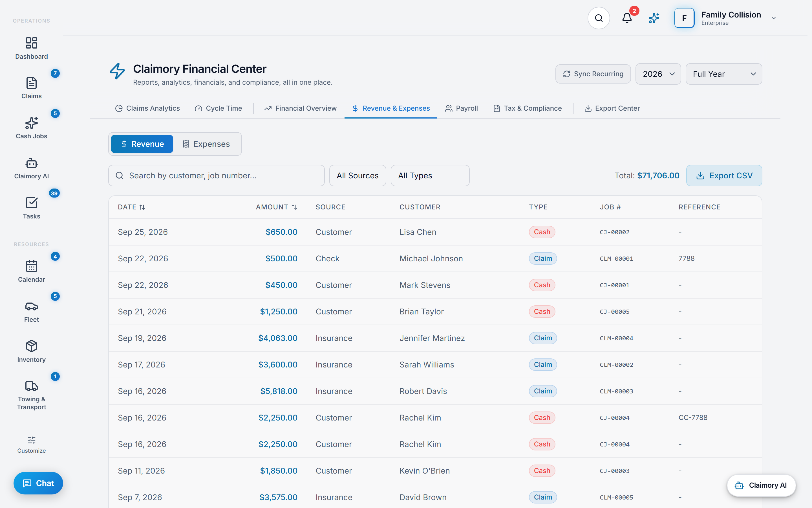Switch to Expenses view toggle
Viewport: 812px width, 508px height.
click(206, 144)
